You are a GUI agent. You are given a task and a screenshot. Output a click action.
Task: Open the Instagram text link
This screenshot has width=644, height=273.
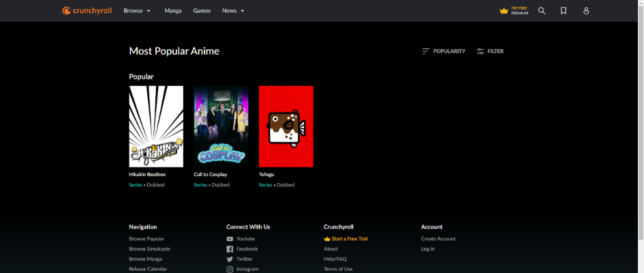click(247, 269)
